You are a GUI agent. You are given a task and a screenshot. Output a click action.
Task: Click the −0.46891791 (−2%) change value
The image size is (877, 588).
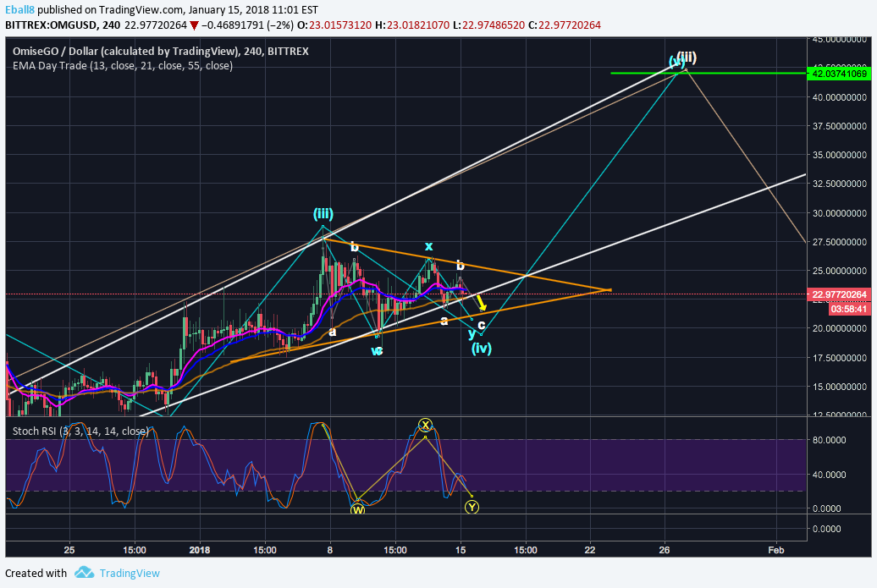pos(247,25)
